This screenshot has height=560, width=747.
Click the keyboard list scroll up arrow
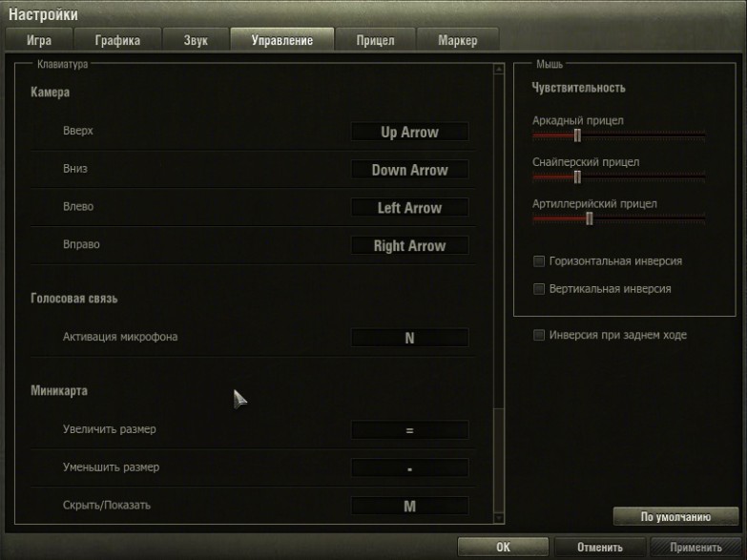coord(499,69)
